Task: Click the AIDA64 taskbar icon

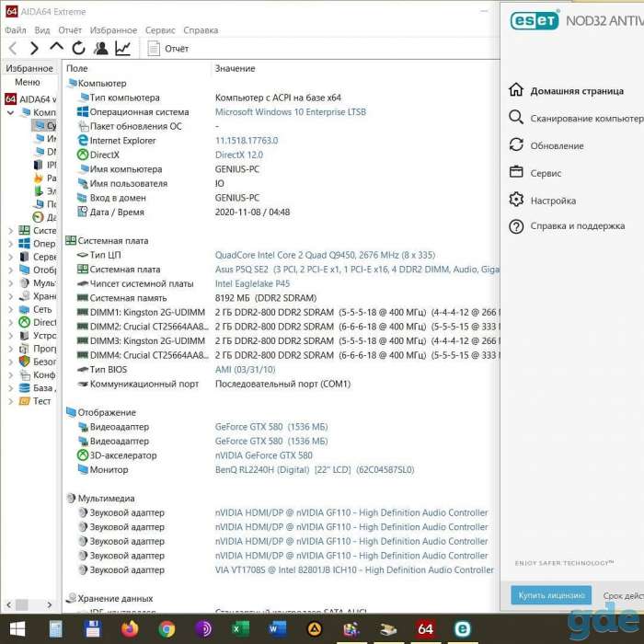Action: (x=425, y=628)
